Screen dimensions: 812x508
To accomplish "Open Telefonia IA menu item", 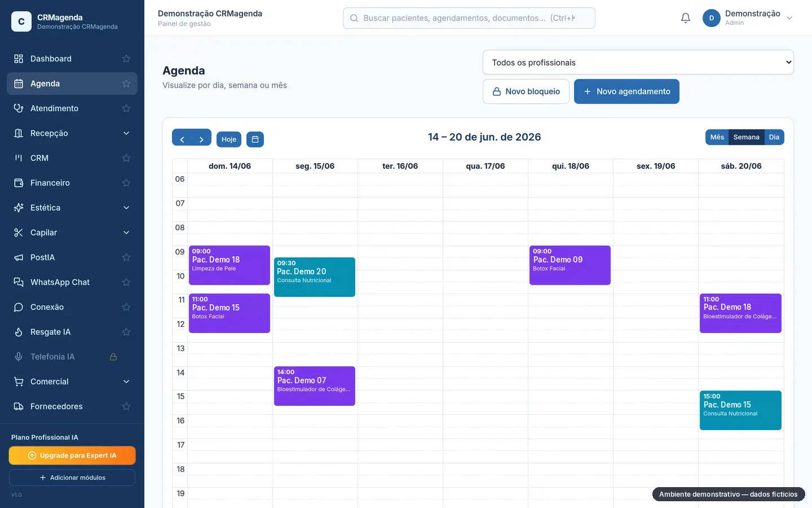I will [72, 357].
